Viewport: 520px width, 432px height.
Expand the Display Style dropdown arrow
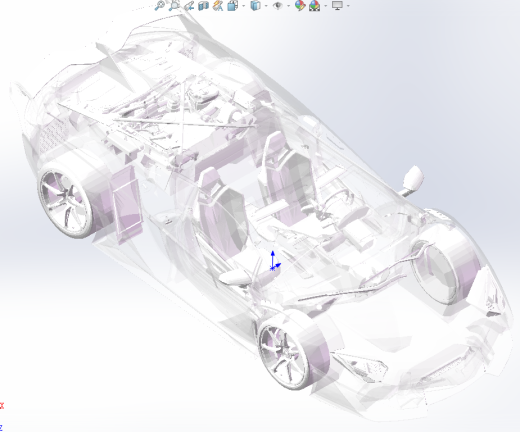tap(266, 6)
